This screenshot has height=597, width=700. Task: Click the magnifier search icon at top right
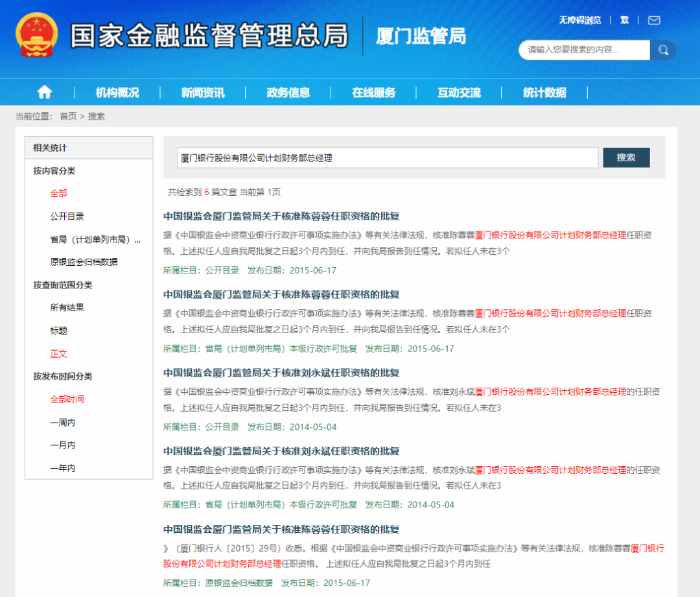pos(663,50)
